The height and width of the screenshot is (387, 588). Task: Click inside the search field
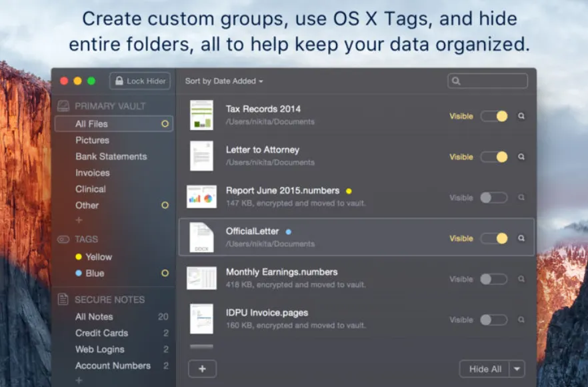click(487, 81)
